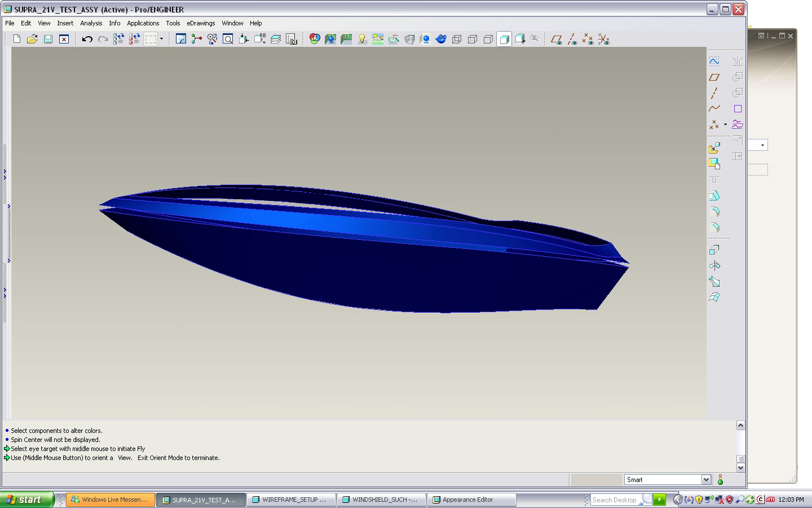Click the style surface tool
Image resolution: width=812 pixels, height=508 pixels.
tap(737, 124)
